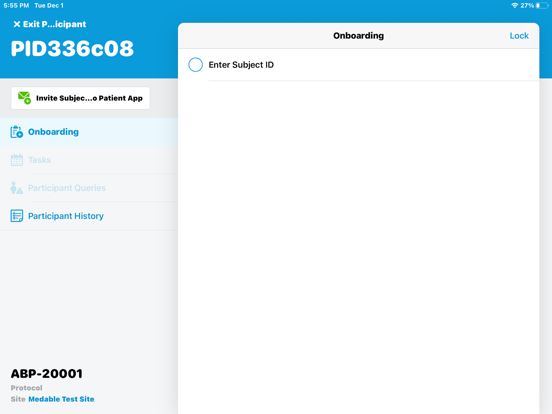Click the Exit Participant text
The height and width of the screenshot is (414, 552).
point(54,24)
